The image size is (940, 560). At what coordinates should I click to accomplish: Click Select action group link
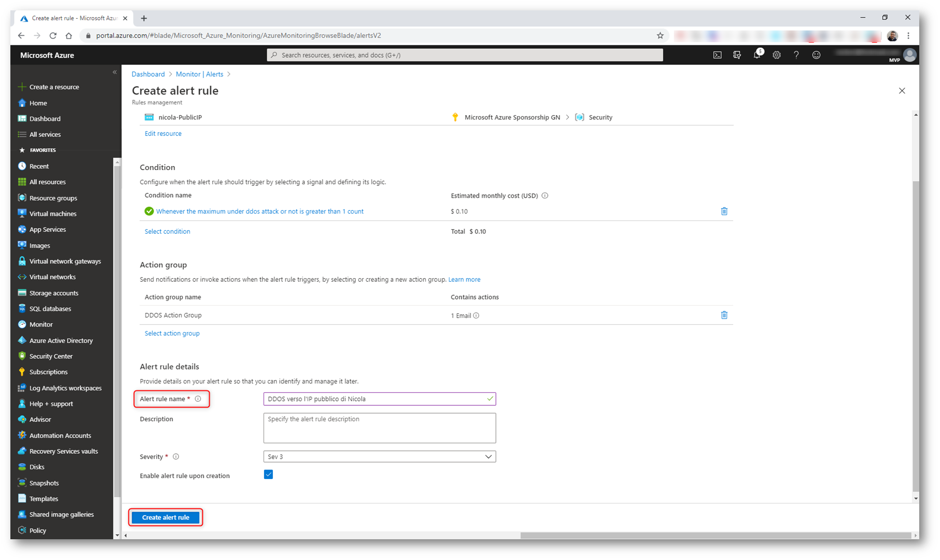(172, 333)
